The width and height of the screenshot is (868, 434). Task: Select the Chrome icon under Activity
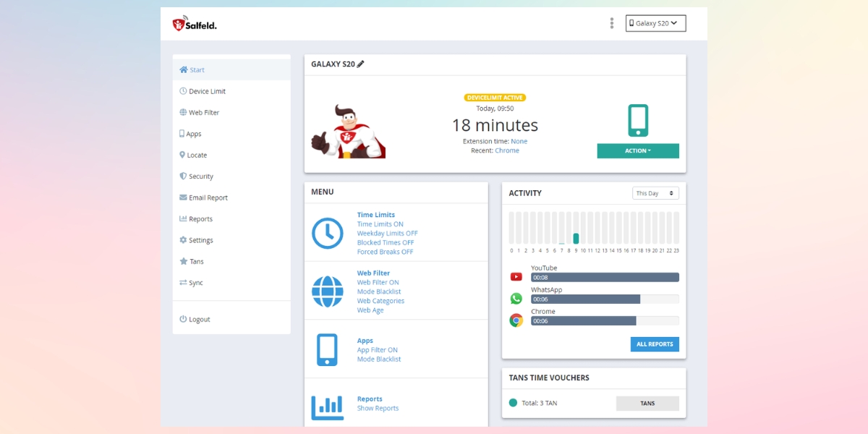click(516, 320)
